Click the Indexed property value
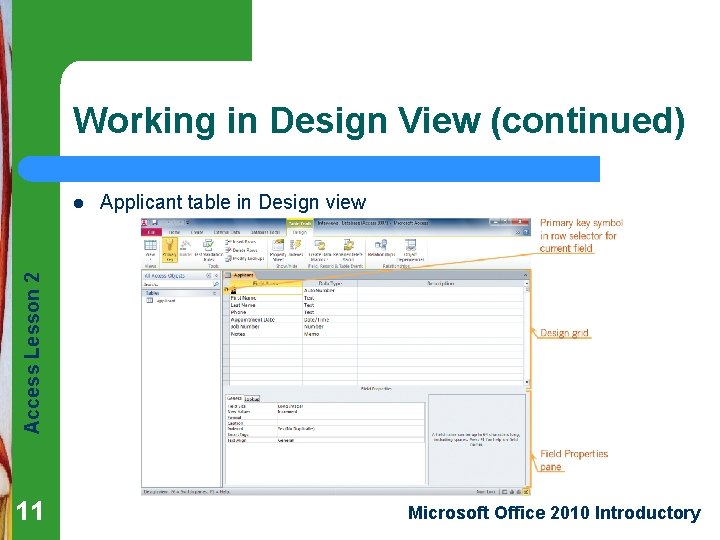 point(351,429)
